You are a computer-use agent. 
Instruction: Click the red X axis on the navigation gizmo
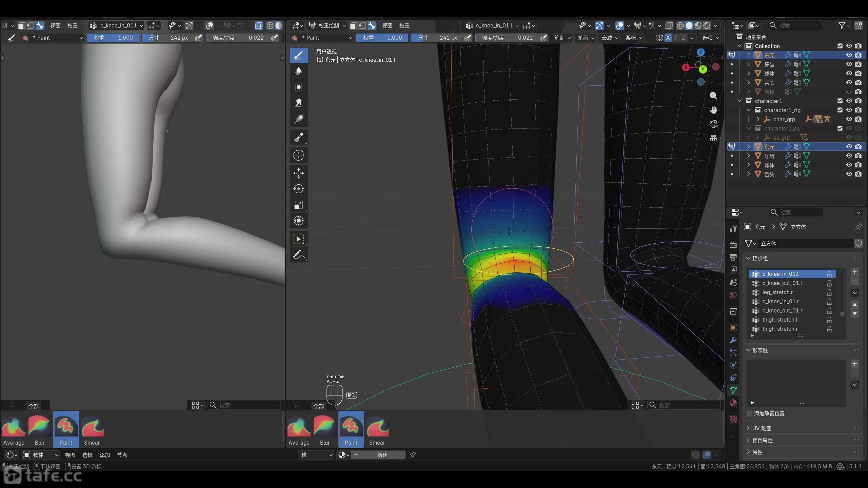tap(686, 67)
